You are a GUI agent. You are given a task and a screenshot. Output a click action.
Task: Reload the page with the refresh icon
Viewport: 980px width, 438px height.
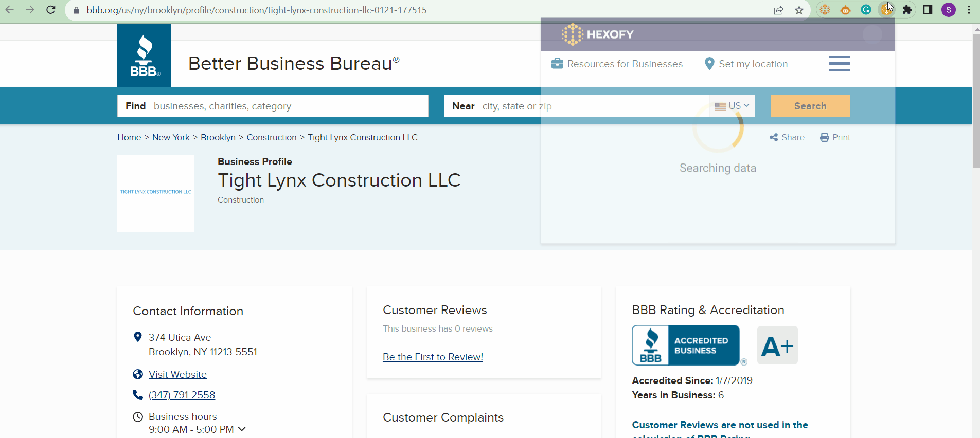pos(51,10)
